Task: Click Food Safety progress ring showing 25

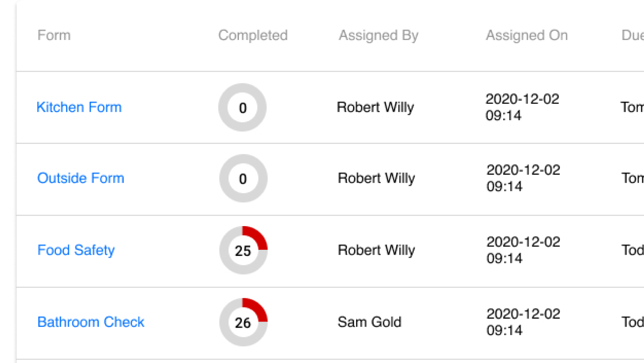Action: 243,250
